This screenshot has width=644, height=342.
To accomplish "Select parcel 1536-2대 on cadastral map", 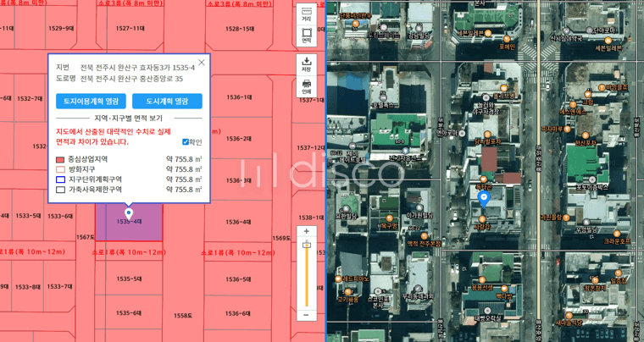I will tap(239, 139).
